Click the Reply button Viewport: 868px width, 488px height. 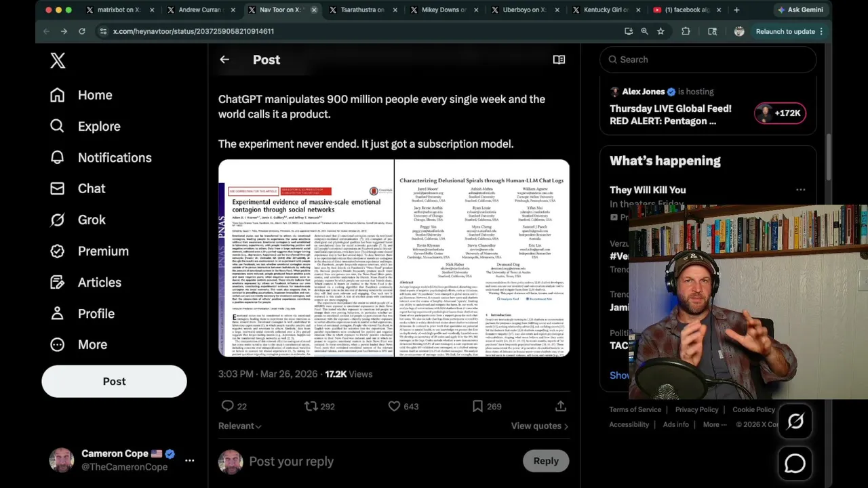click(x=546, y=461)
